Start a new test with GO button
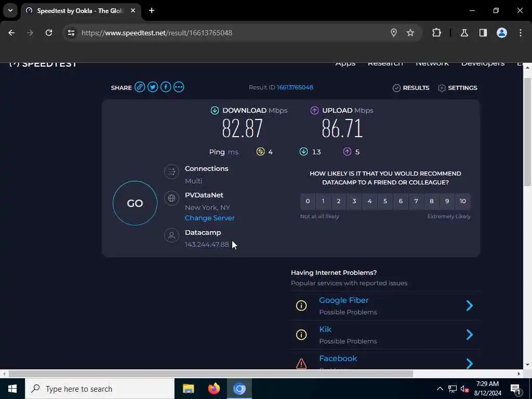532x399 pixels. click(135, 203)
